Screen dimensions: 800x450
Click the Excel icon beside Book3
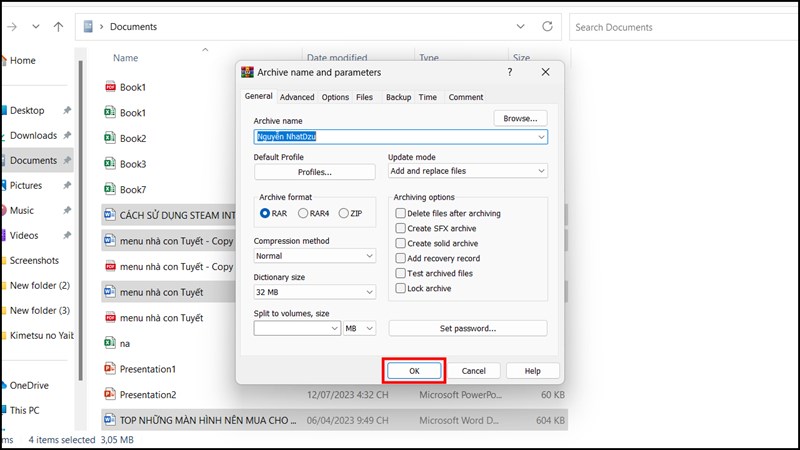click(110, 163)
